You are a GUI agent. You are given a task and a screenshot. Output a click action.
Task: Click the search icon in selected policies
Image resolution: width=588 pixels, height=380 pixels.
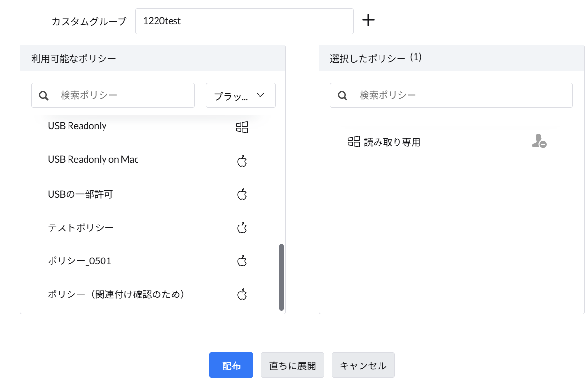343,96
